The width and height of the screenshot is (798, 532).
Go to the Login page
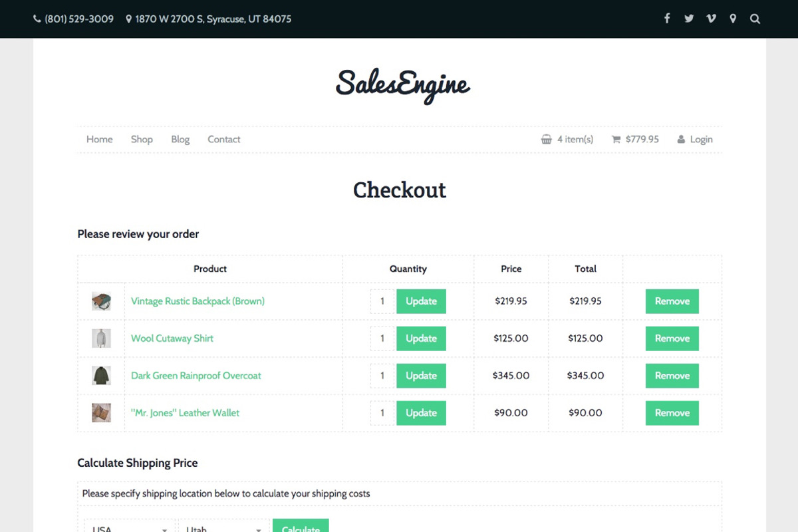pyautogui.click(x=701, y=140)
